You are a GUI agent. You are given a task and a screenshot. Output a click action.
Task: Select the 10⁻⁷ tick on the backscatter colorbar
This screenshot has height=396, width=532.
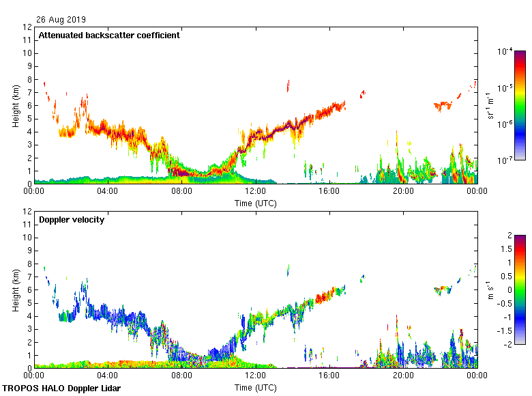point(505,160)
